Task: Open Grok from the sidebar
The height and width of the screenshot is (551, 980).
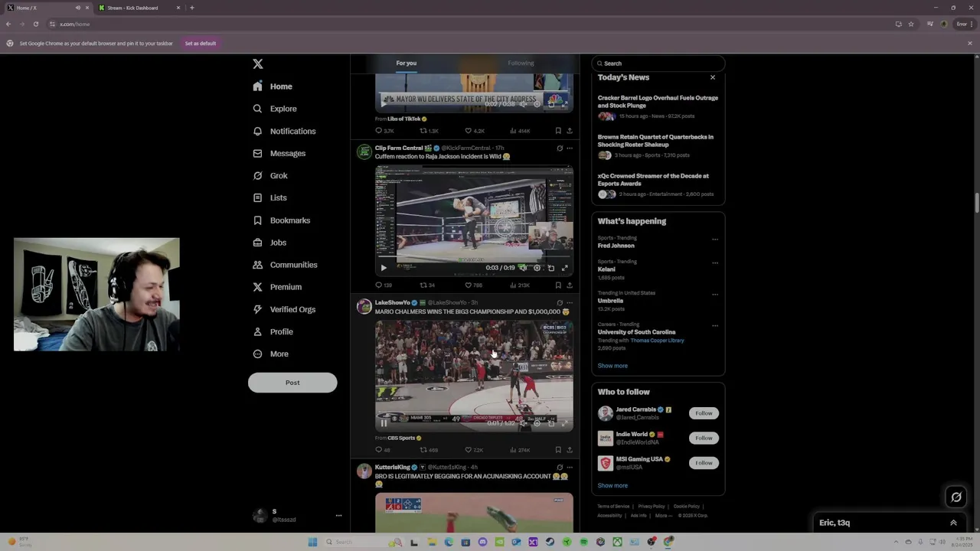Action: tap(270, 175)
